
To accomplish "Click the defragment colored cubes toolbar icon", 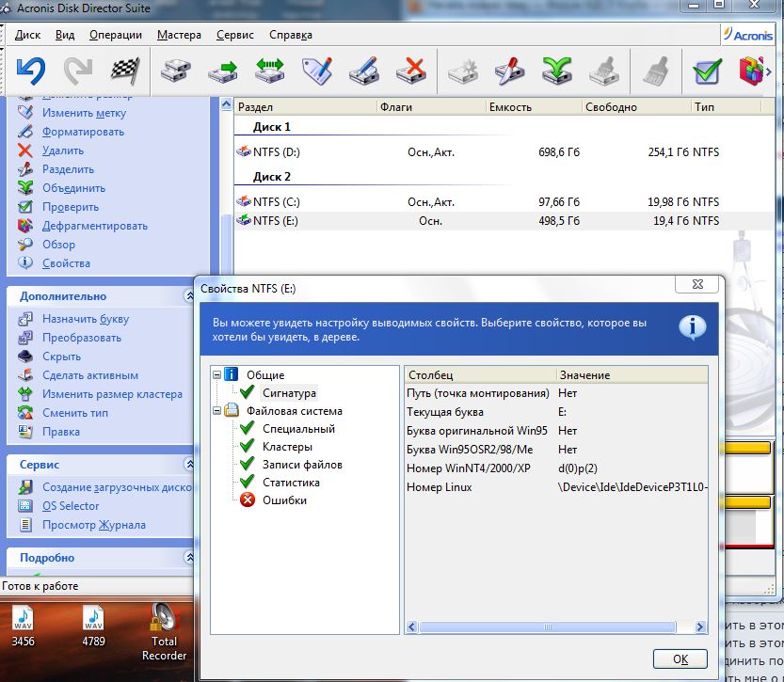I will 751,71.
